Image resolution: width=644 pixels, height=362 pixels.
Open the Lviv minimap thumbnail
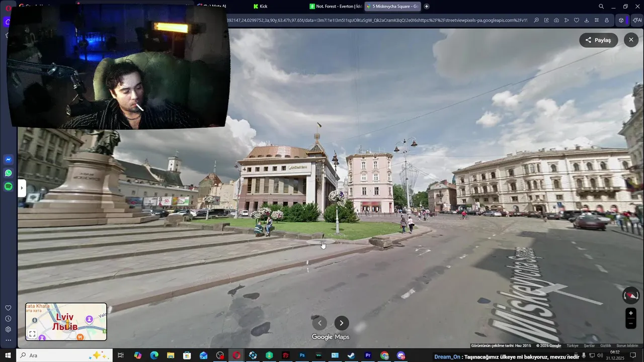click(x=66, y=322)
